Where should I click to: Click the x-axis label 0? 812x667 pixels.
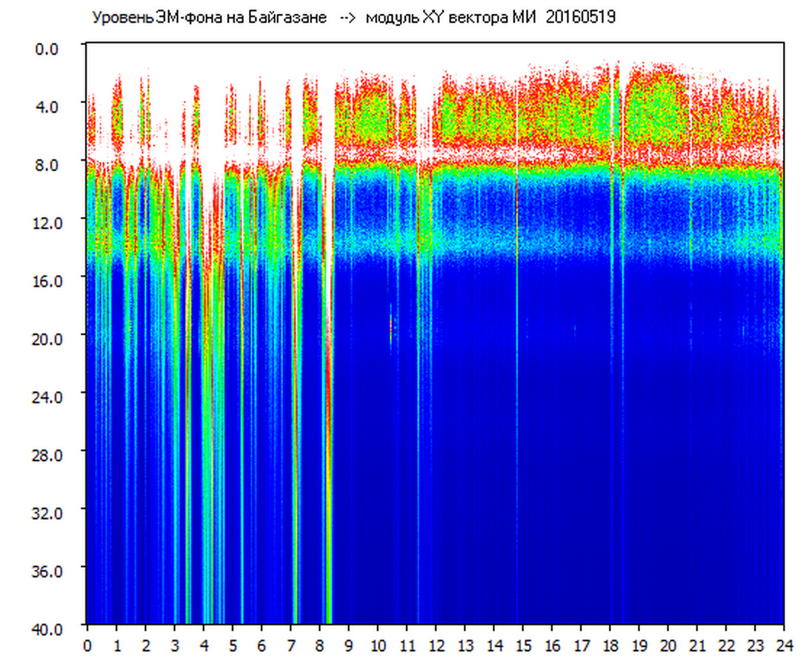click(87, 646)
